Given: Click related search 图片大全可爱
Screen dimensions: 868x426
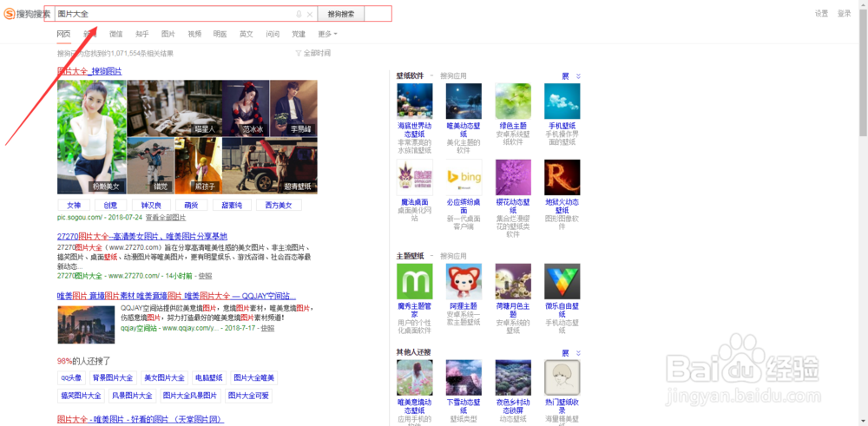Looking at the screenshot, I should pos(248,396).
